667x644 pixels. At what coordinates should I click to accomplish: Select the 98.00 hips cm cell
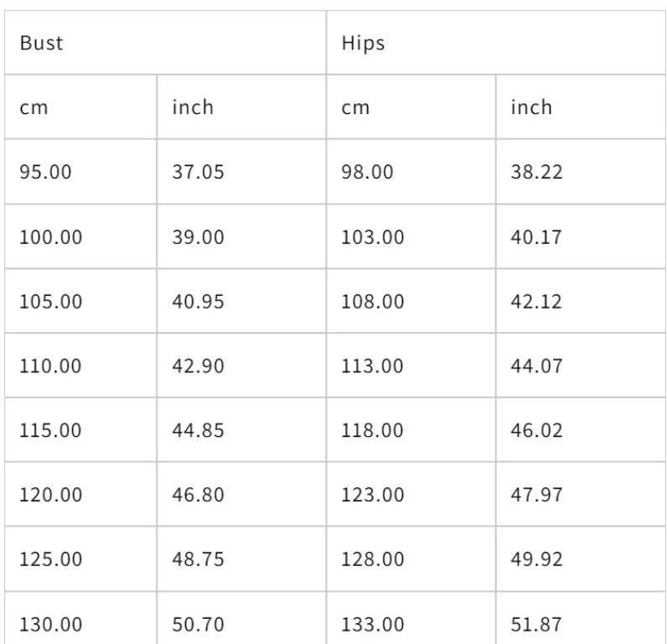(x=367, y=172)
